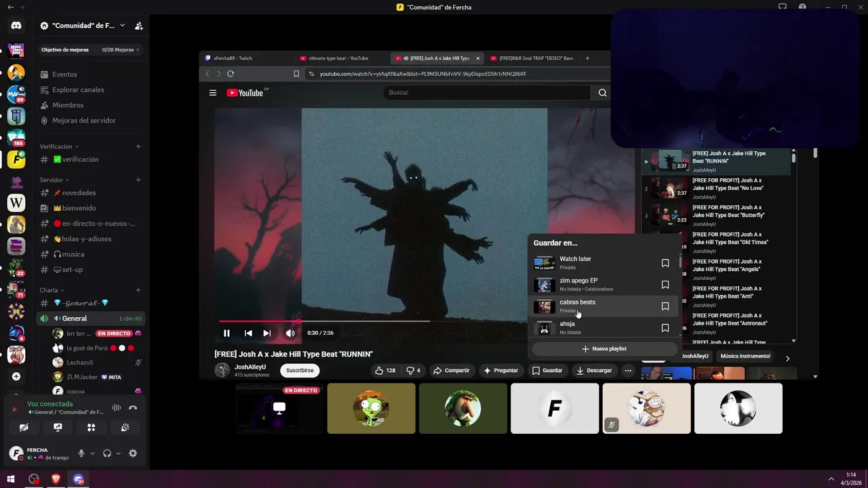
Task: Open the Wikipedia W server icon
Action: (x=16, y=203)
